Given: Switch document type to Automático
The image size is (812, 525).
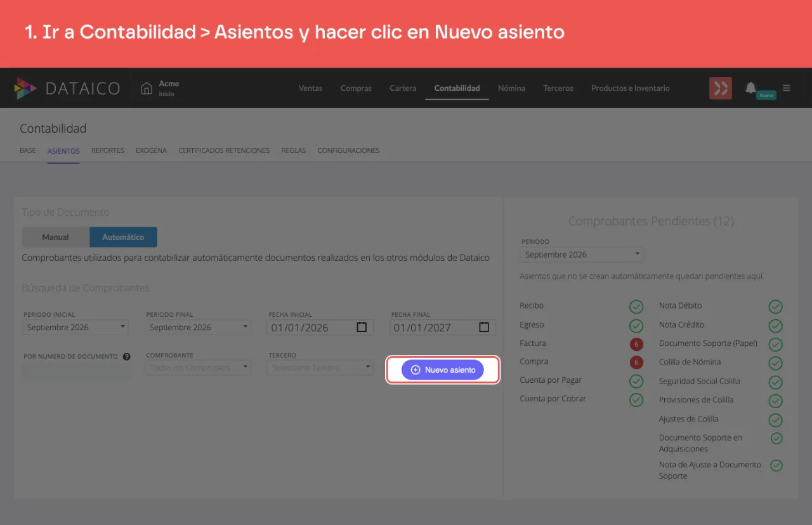Looking at the screenshot, I should pyautogui.click(x=123, y=237).
